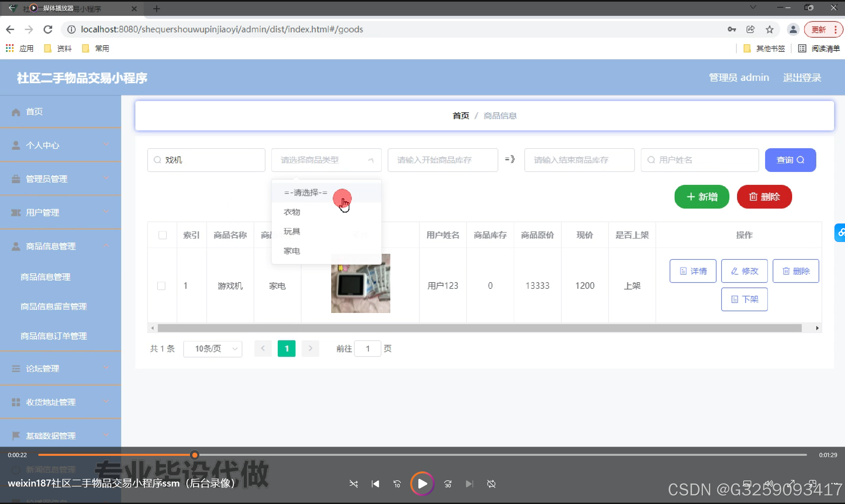Tick the header select-all checkbox
The width and height of the screenshot is (845, 504).
coord(163,235)
